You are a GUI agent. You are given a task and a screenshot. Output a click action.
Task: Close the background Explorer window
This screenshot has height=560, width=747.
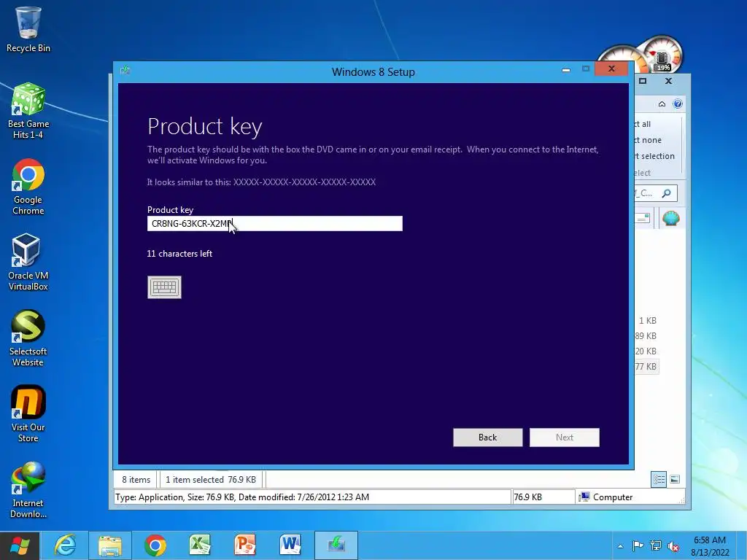point(668,81)
